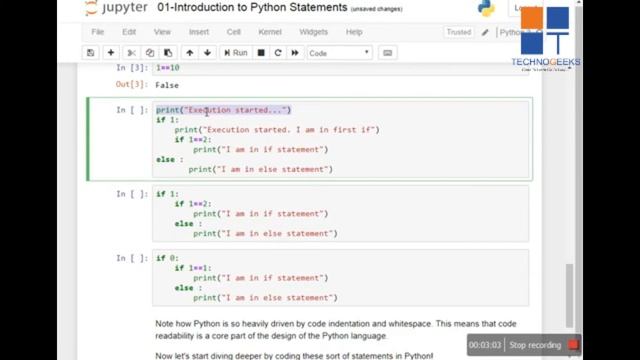Click the save and checkpoint icon
This screenshot has width=640, height=360.
click(91, 53)
